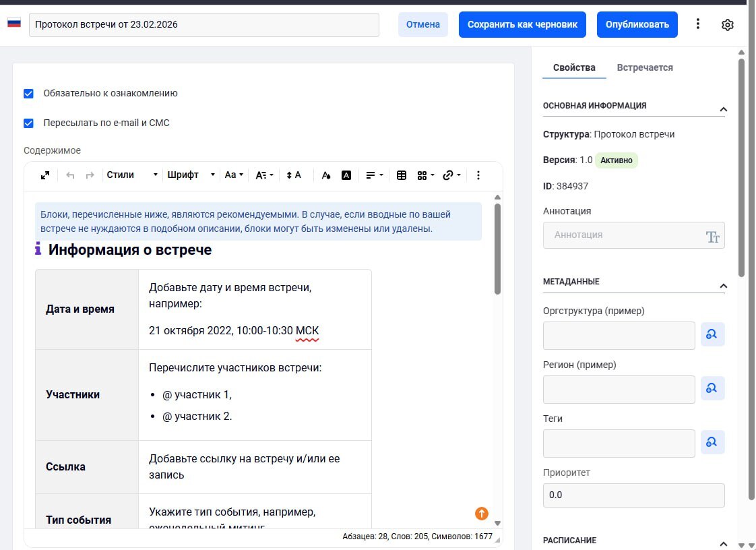The image size is (756, 550).
Task: Click the orange scroll-to-top arrow
Action: click(481, 514)
